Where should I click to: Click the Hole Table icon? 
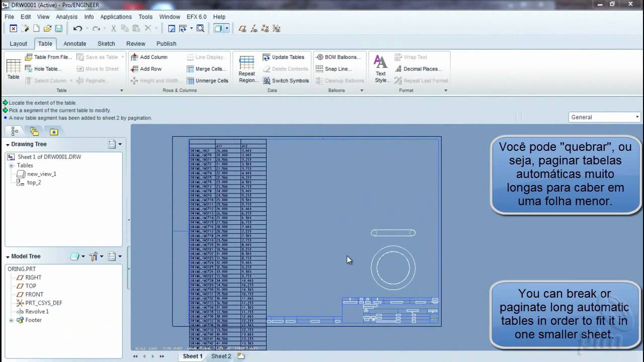click(x=29, y=69)
